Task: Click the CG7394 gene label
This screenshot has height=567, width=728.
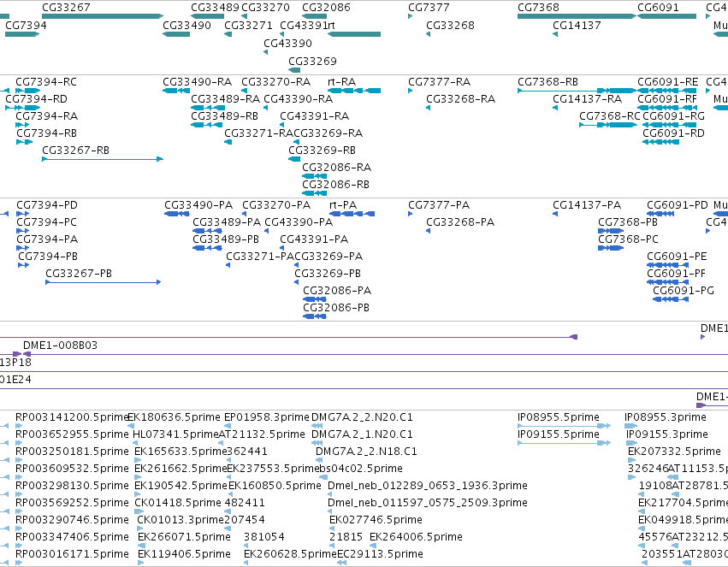Action: click(26, 25)
